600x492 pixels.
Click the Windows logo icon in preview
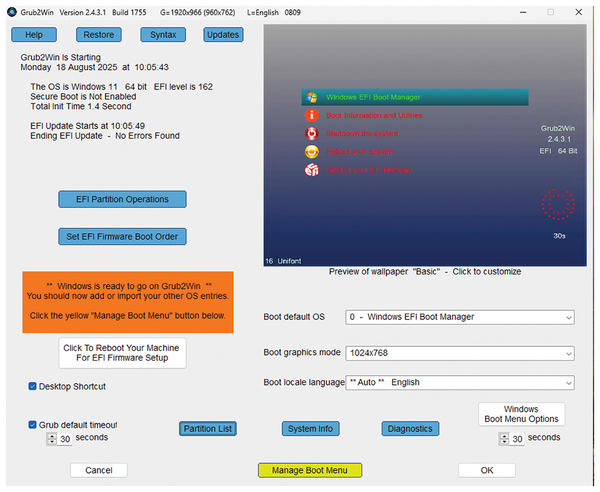coord(313,97)
